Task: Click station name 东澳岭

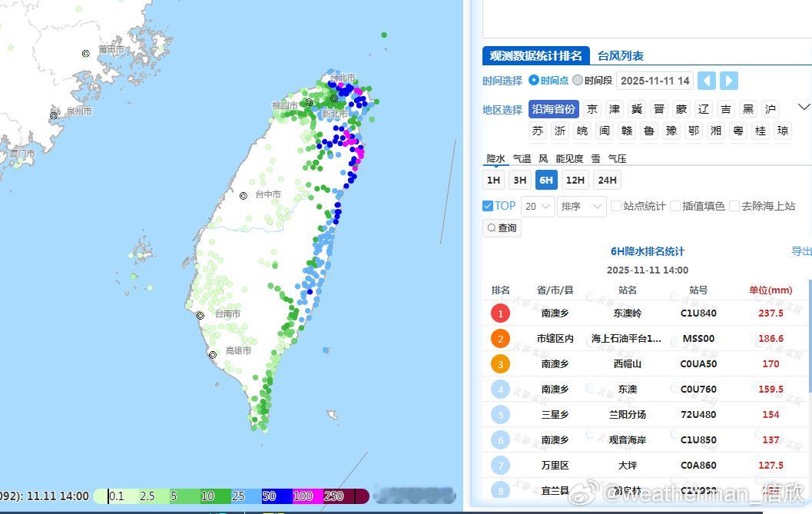Action: click(627, 313)
